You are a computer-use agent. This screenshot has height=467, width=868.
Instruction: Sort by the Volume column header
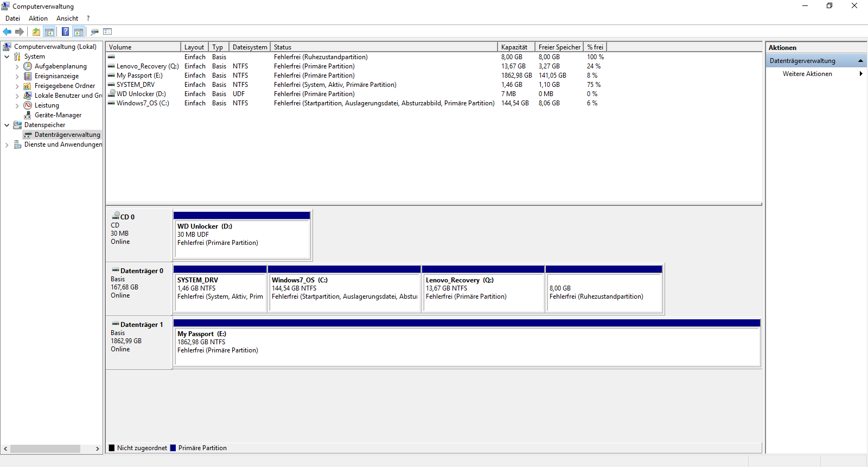pyautogui.click(x=143, y=47)
